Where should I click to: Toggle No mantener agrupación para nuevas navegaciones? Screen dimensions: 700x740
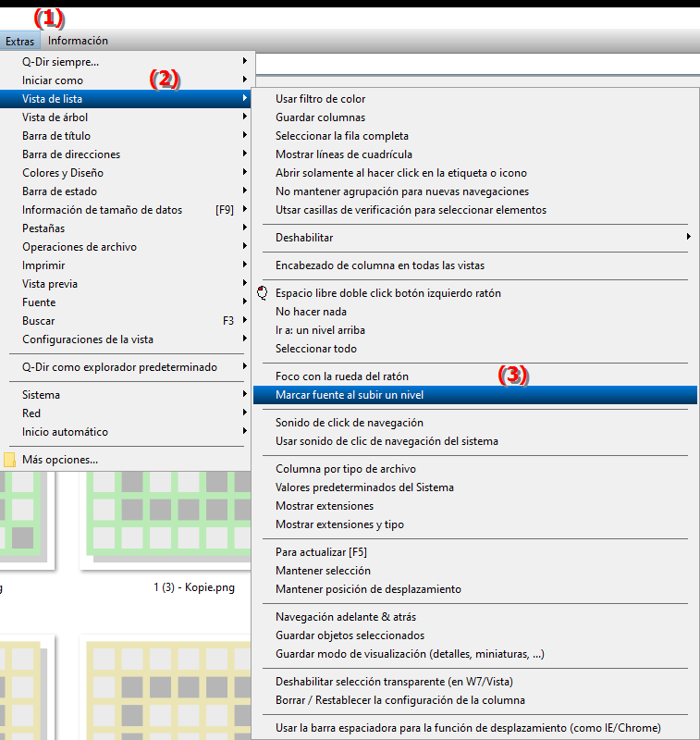point(475,191)
